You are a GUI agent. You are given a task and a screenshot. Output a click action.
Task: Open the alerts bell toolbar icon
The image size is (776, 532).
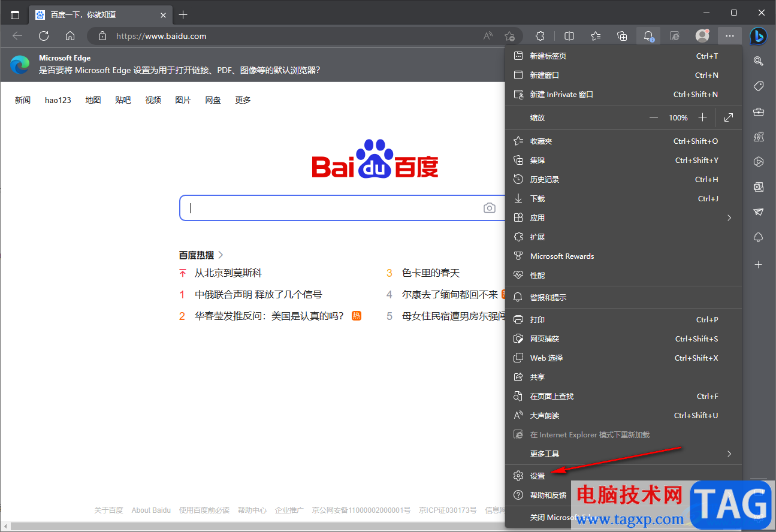click(x=648, y=36)
